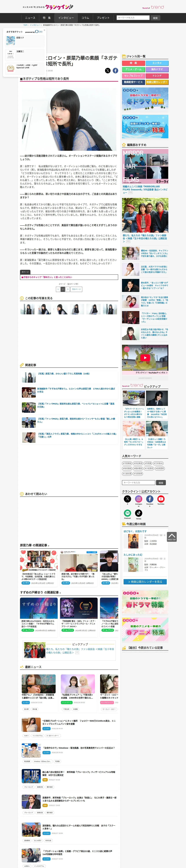The image size is (186, 868).
Task: Select the #今田美桜 keyword tag
Action: point(127,463)
